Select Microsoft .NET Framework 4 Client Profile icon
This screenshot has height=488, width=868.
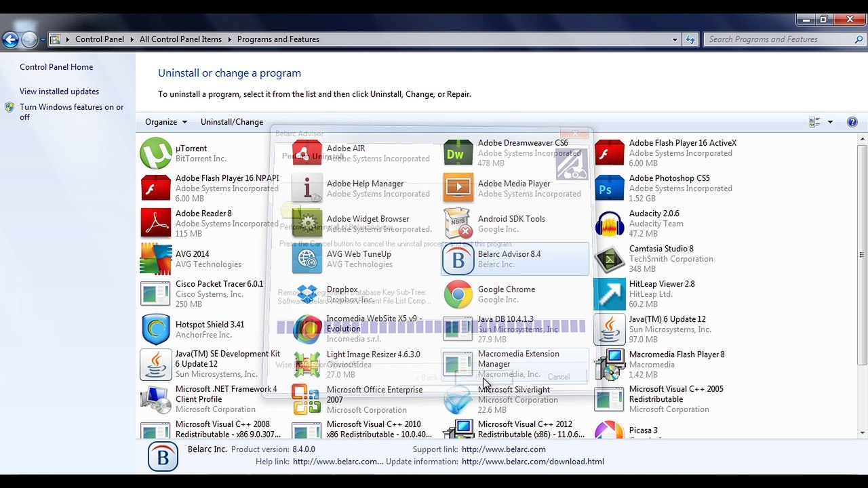[155, 400]
